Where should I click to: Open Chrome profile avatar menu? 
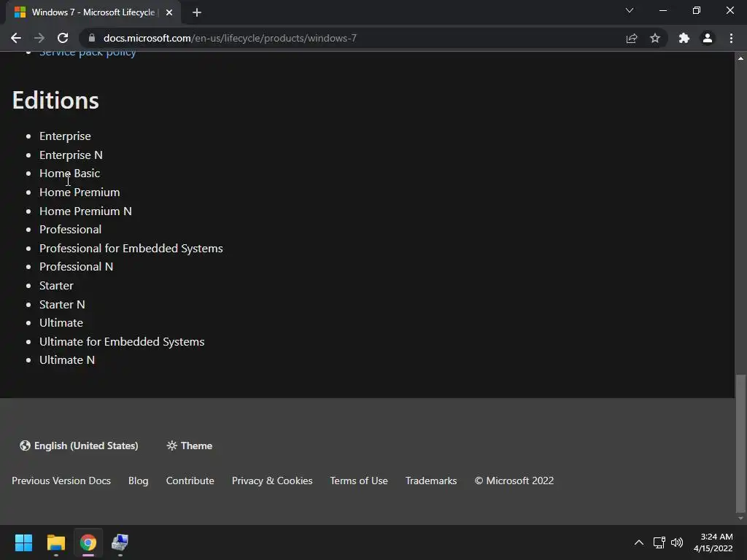[708, 38]
